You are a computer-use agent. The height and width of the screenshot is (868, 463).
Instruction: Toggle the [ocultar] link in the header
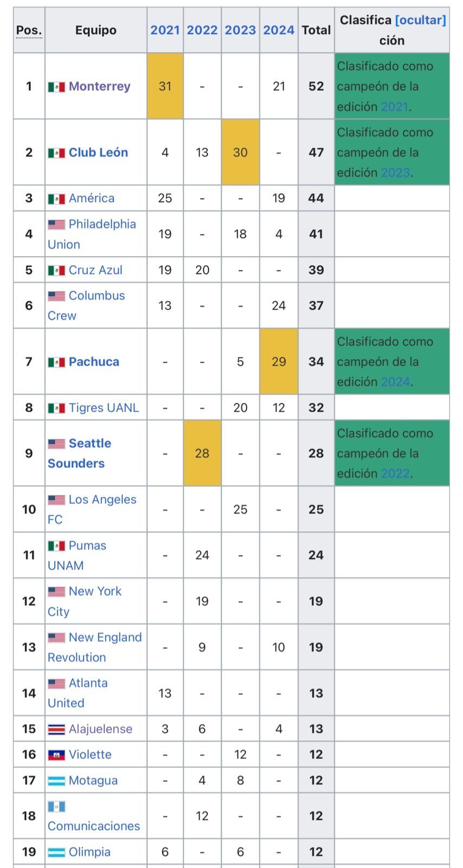421,20
